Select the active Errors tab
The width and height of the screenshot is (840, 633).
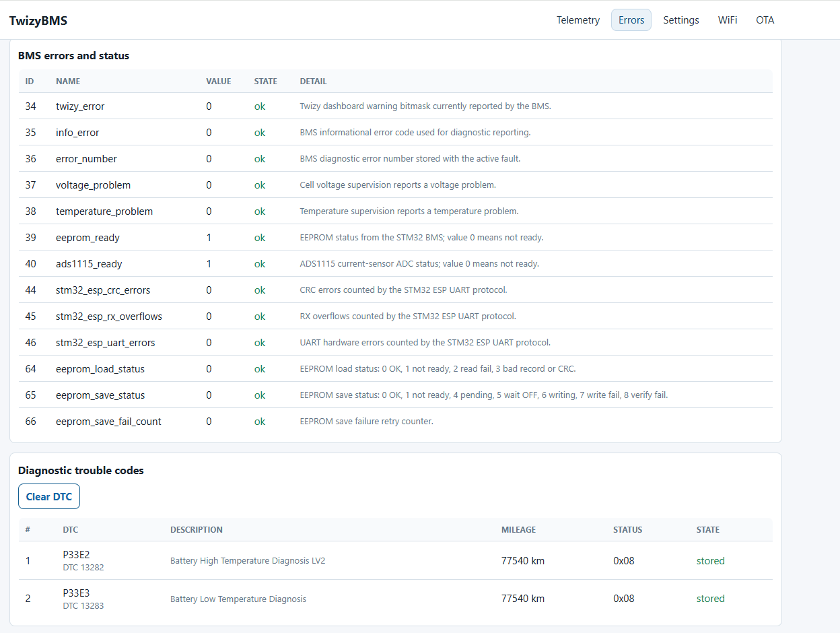(631, 20)
